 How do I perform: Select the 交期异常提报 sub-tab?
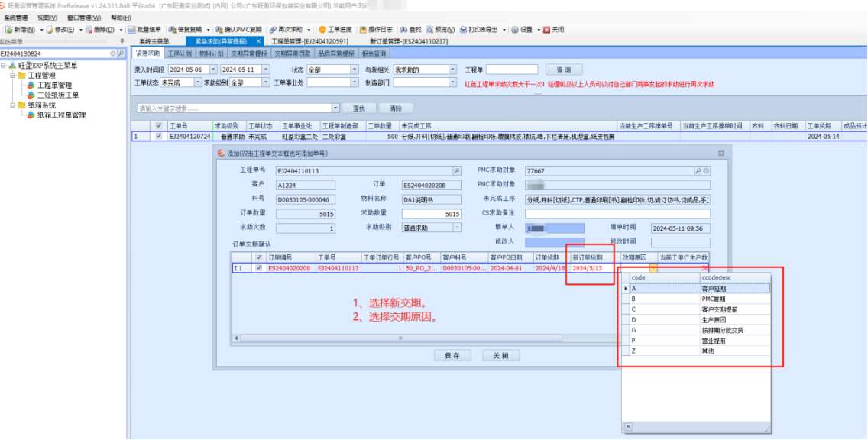248,53
